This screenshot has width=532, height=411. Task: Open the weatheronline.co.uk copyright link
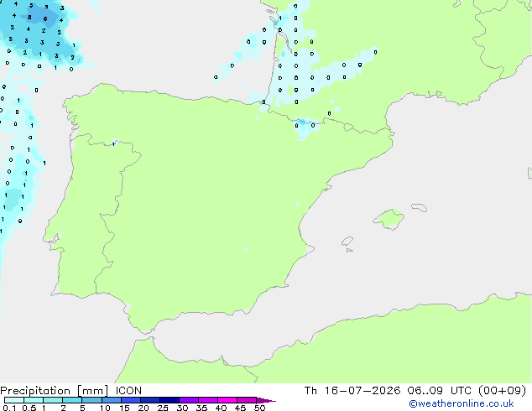pyautogui.click(x=462, y=403)
